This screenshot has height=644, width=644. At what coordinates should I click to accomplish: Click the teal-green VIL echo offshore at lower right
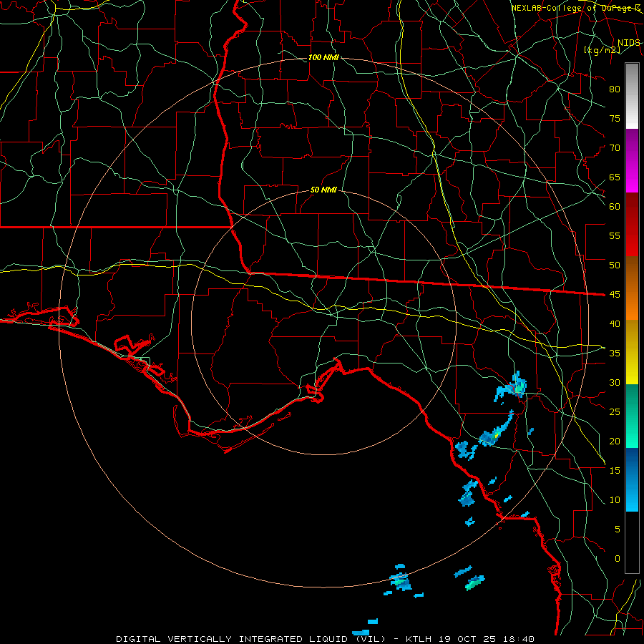pos(475,582)
